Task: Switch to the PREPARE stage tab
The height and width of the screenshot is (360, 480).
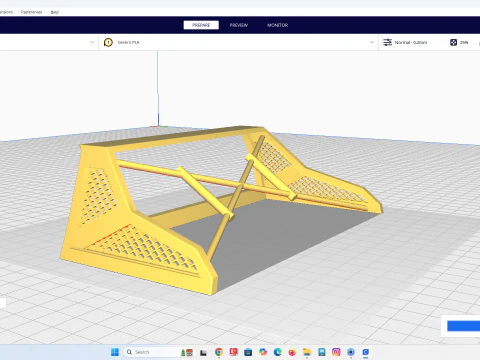Action: 201,25
